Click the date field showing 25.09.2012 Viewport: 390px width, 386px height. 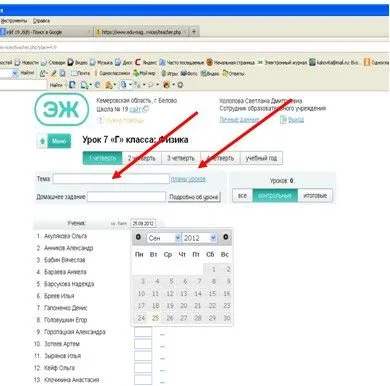click(143, 223)
